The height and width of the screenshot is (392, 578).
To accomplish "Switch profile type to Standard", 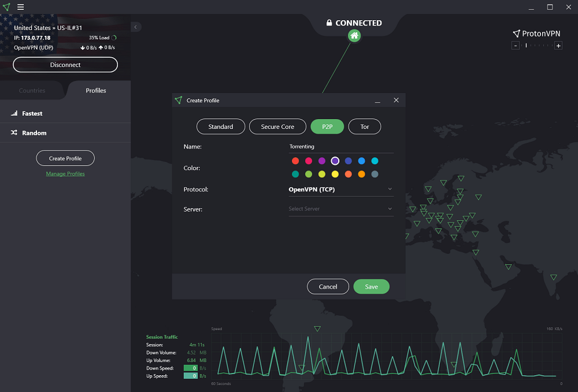I will click(221, 127).
